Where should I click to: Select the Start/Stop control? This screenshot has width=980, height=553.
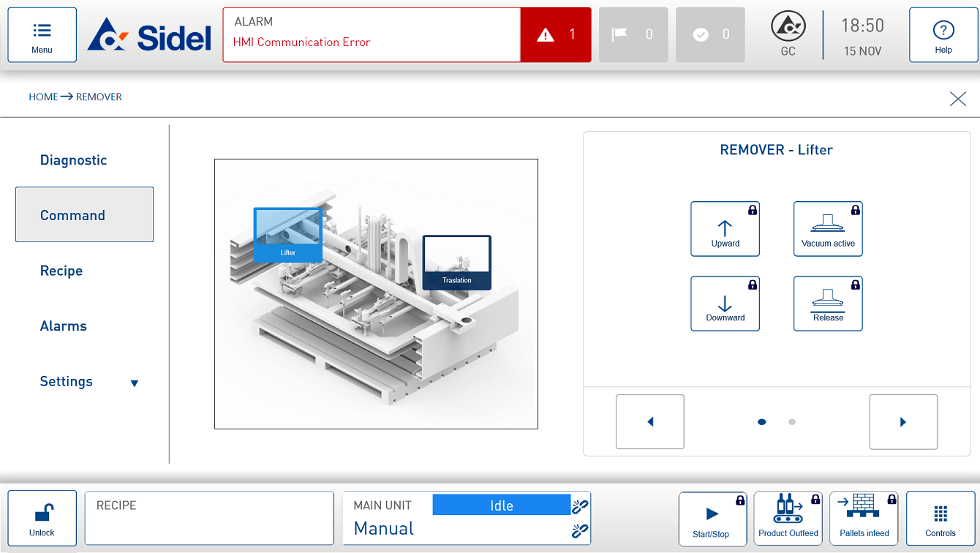(712, 517)
